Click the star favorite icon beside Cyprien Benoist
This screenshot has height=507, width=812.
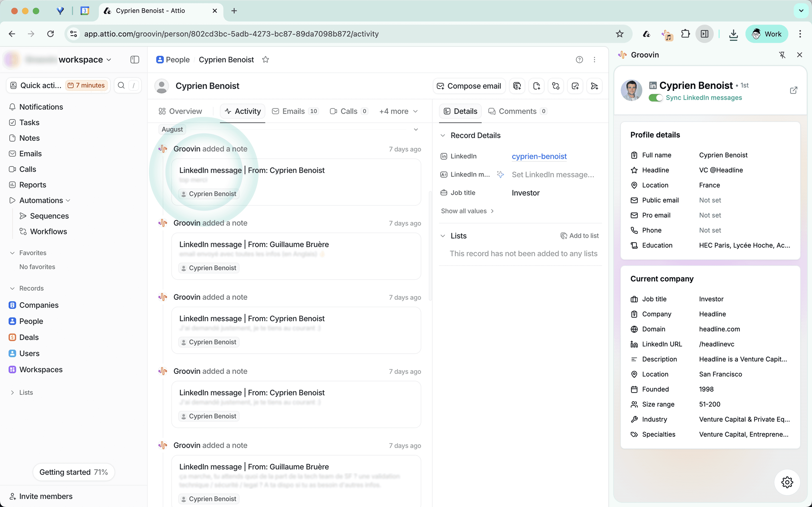click(x=265, y=60)
